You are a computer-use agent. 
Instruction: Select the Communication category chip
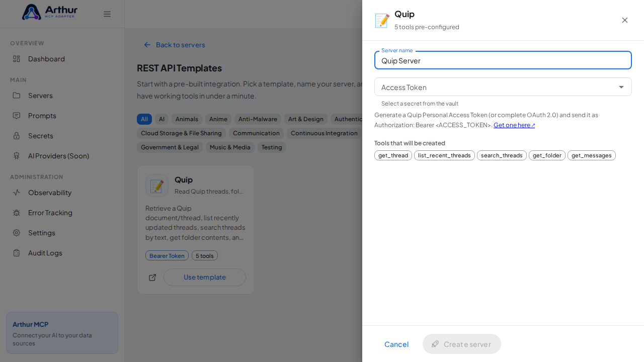256,133
